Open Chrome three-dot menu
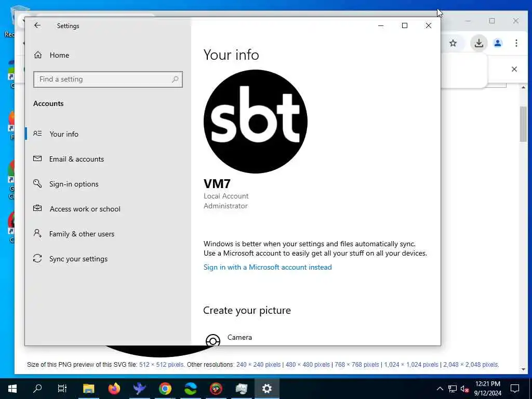Viewport: 532px width, 399px height. pos(516,43)
